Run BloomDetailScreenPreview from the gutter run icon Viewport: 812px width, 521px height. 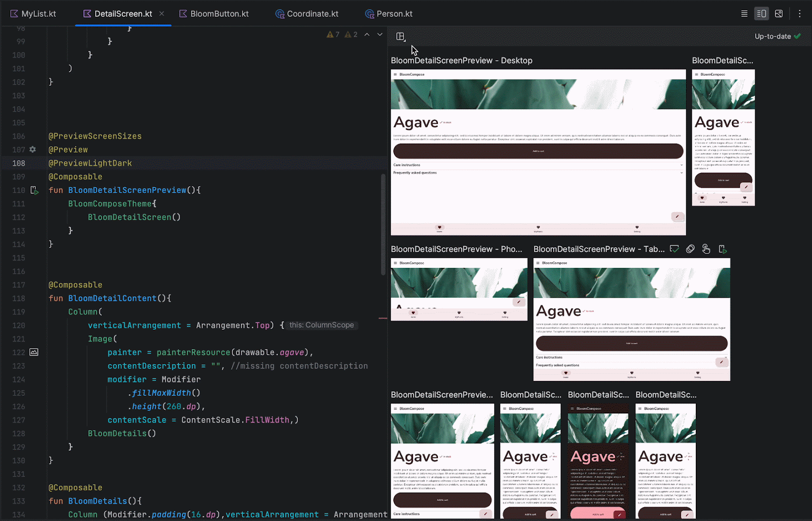pyautogui.click(x=34, y=190)
